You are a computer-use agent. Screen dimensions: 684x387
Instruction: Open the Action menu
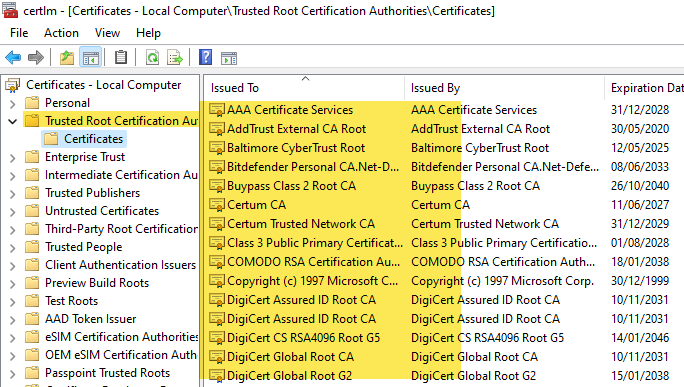pos(61,33)
